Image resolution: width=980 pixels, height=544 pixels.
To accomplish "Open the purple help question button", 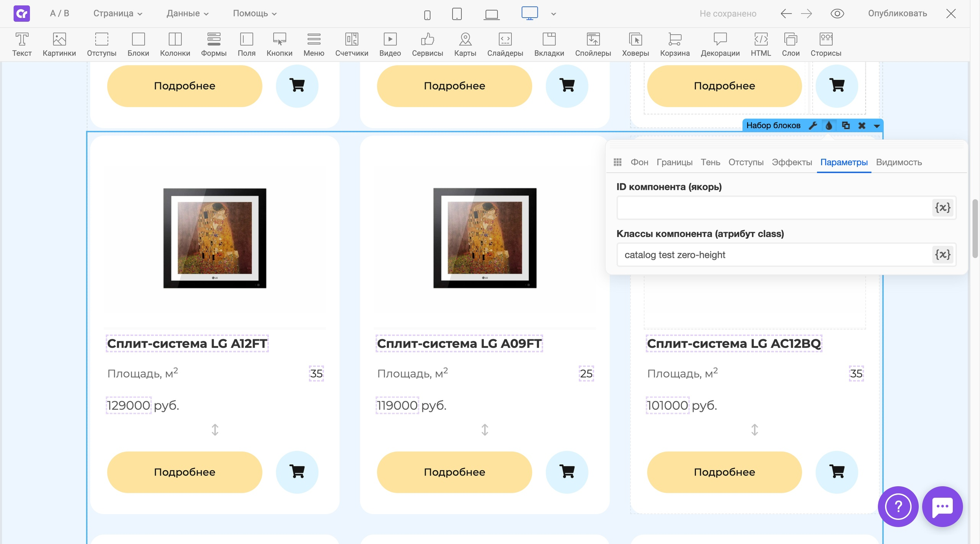I will 898,507.
